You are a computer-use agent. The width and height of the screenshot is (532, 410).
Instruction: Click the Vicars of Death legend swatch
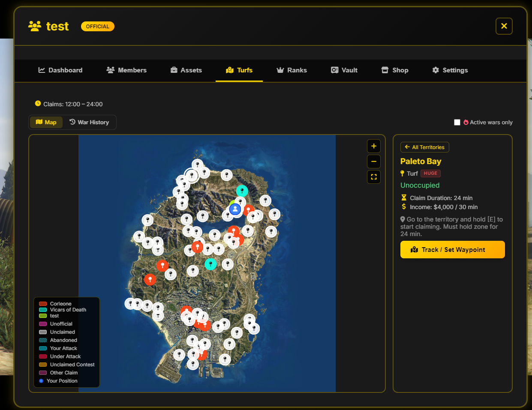click(43, 310)
